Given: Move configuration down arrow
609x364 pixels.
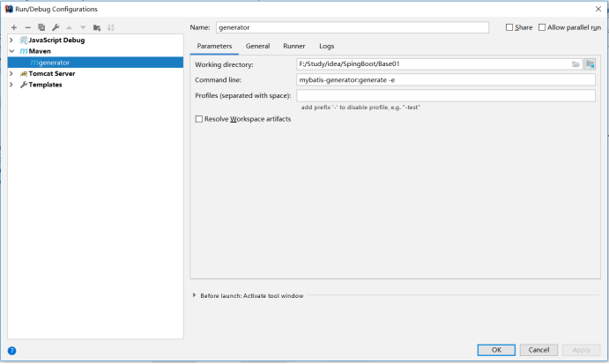Looking at the screenshot, I should click(x=83, y=27).
